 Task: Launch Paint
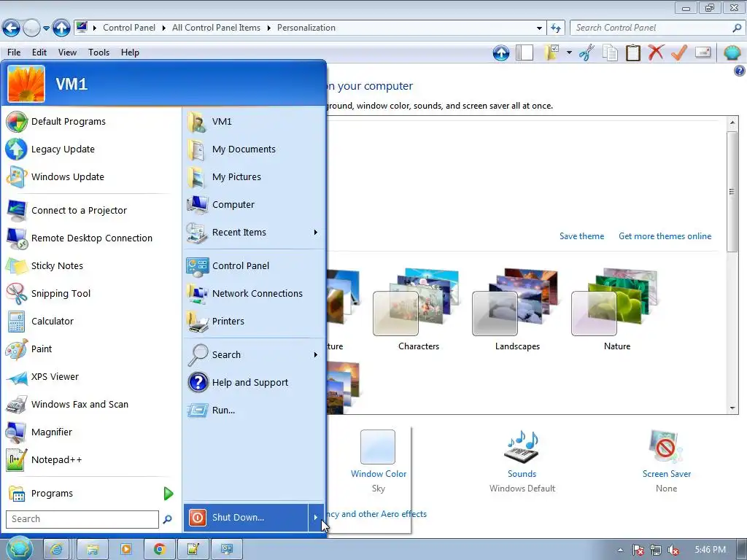pos(90,349)
